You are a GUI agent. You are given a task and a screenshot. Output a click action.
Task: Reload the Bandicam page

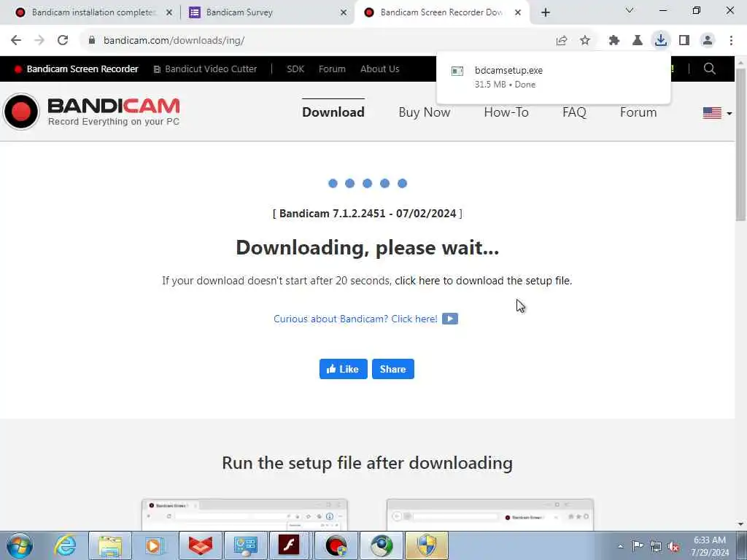63,41
